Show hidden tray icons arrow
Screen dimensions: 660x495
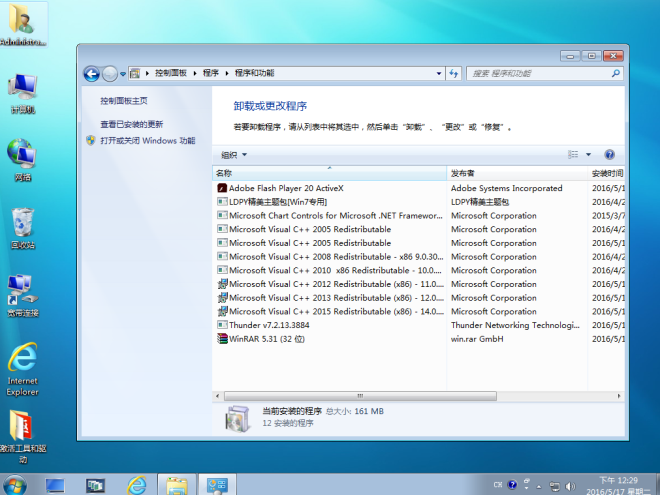point(539,486)
